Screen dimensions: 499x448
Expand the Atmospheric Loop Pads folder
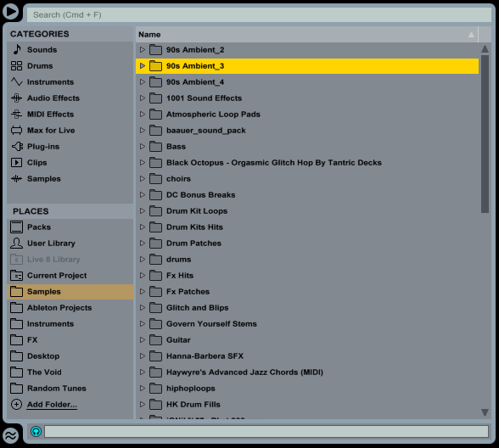143,115
